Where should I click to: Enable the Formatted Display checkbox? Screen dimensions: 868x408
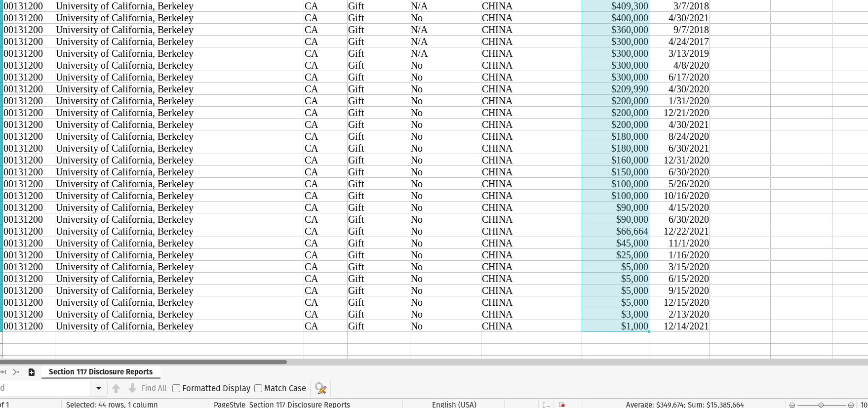pos(176,388)
